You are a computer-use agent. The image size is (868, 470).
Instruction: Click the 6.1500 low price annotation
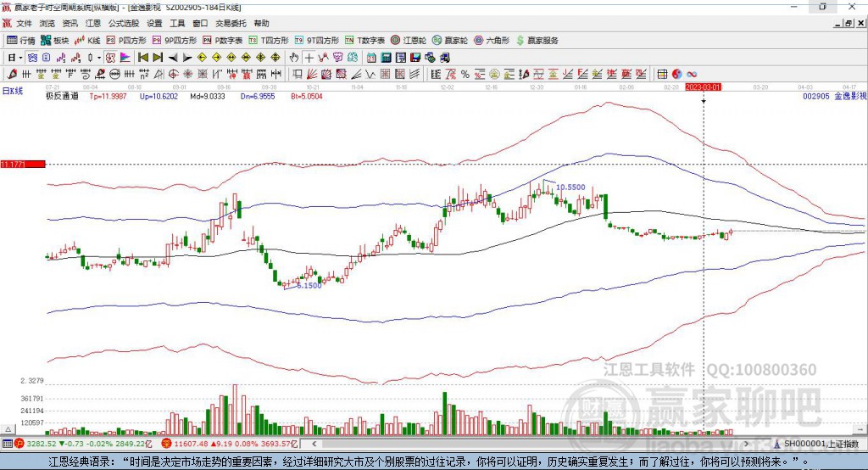coord(309,285)
